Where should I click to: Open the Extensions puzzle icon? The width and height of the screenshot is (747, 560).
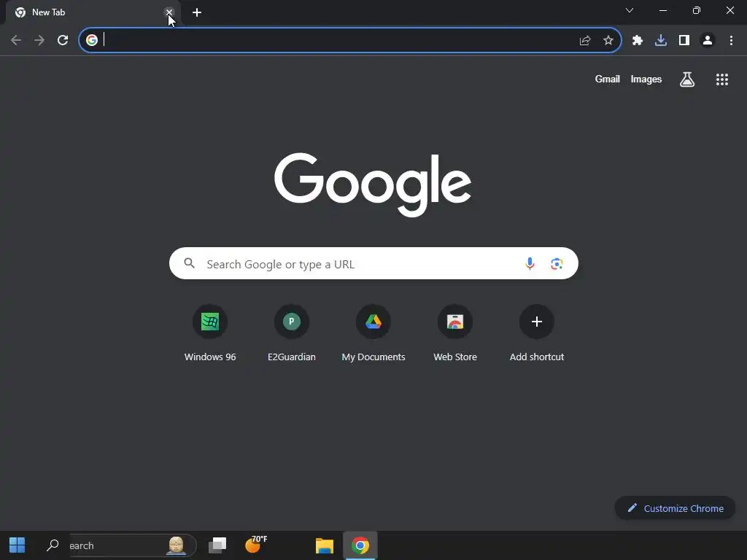pos(638,41)
